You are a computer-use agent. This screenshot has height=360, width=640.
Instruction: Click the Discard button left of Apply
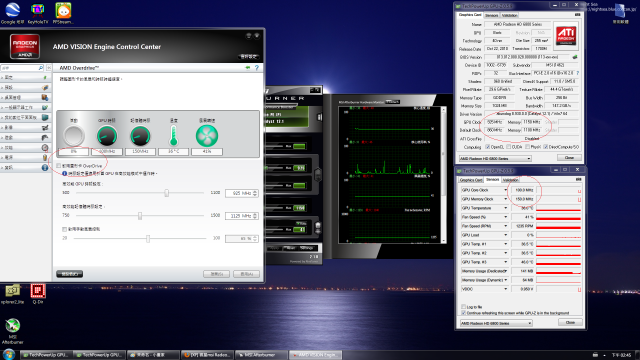click(216, 274)
